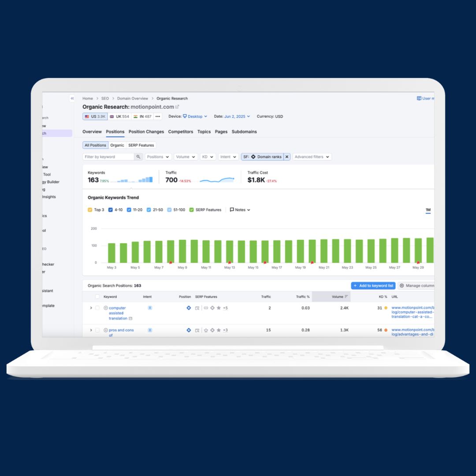Viewport: 476px width, 476px height.
Task: Click the star SERP feature icon on pros and cons row
Action: [218, 330]
